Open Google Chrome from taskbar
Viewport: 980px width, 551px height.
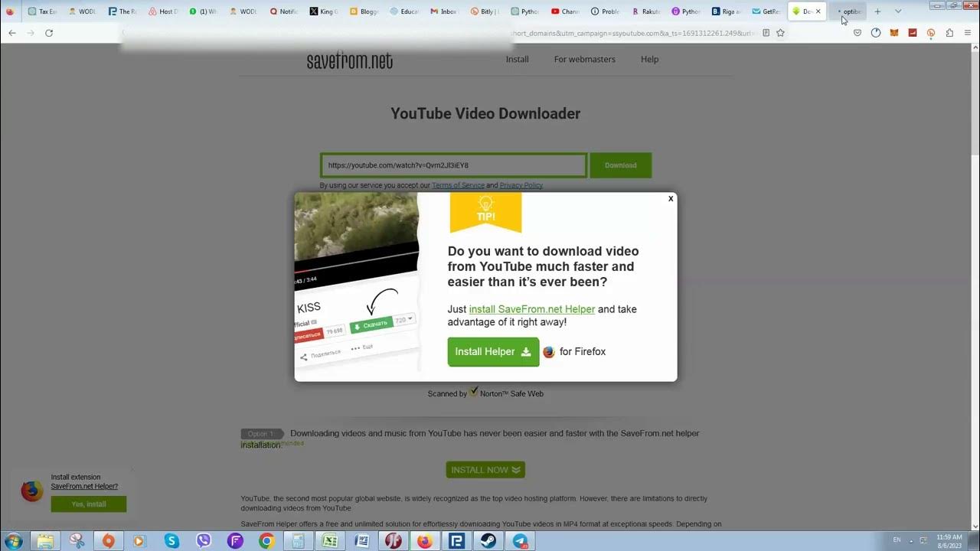pos(266,541)
